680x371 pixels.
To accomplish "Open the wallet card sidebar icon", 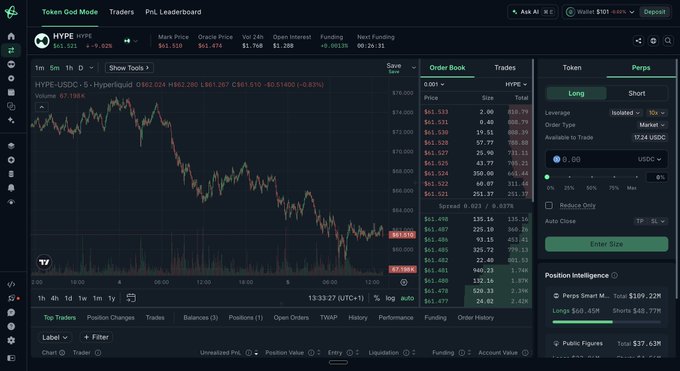I will point(11,92).
